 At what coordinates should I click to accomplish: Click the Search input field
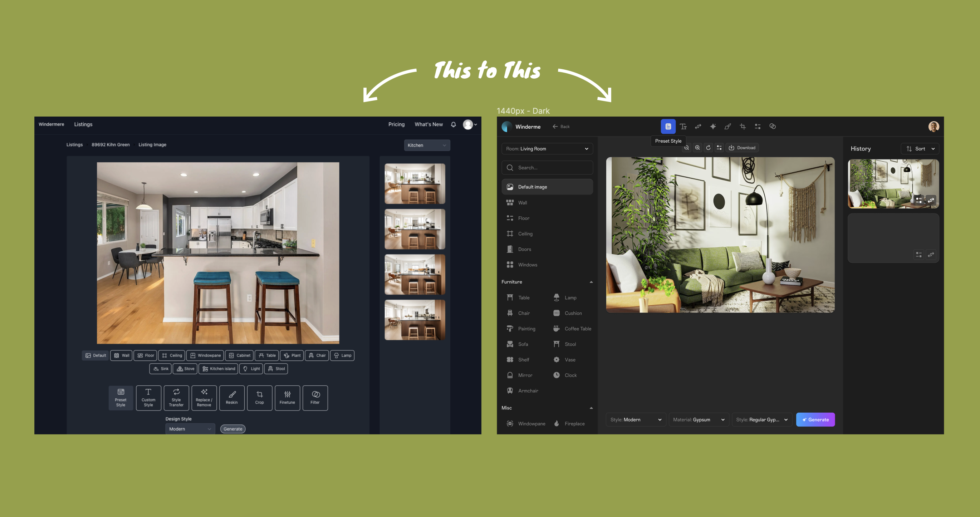tap(547, 168)
